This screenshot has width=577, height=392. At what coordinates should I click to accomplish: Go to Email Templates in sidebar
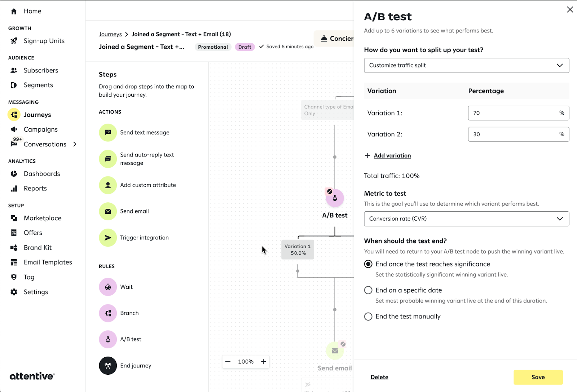coord(48,263)
